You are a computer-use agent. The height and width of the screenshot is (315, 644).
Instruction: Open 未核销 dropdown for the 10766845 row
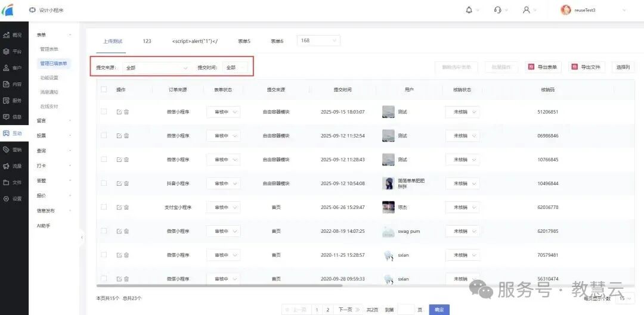click(x=462, y=160)
